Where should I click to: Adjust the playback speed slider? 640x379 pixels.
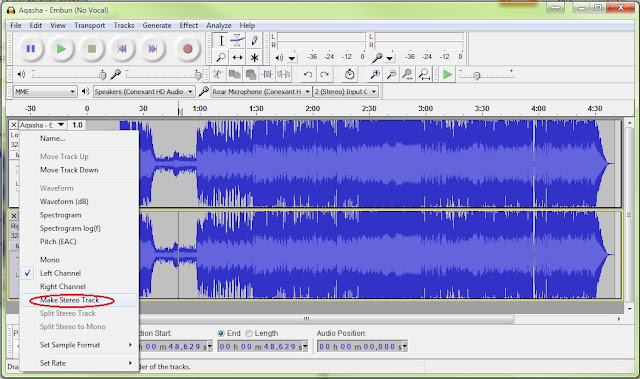pos(486,75)
